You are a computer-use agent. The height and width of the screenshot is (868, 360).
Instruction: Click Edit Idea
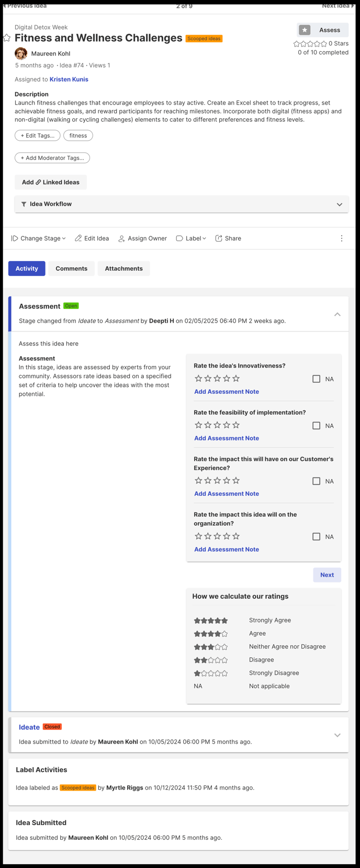tap(92, 238)
